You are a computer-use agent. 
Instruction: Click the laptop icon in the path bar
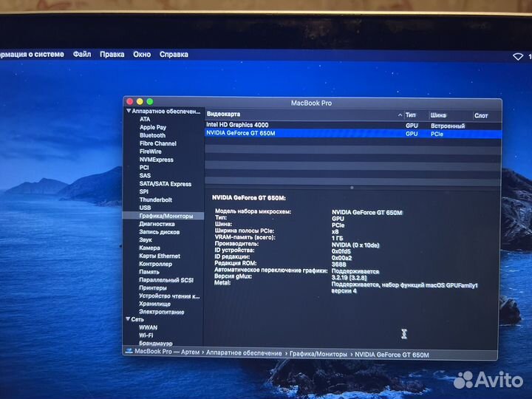coord(129,351)
